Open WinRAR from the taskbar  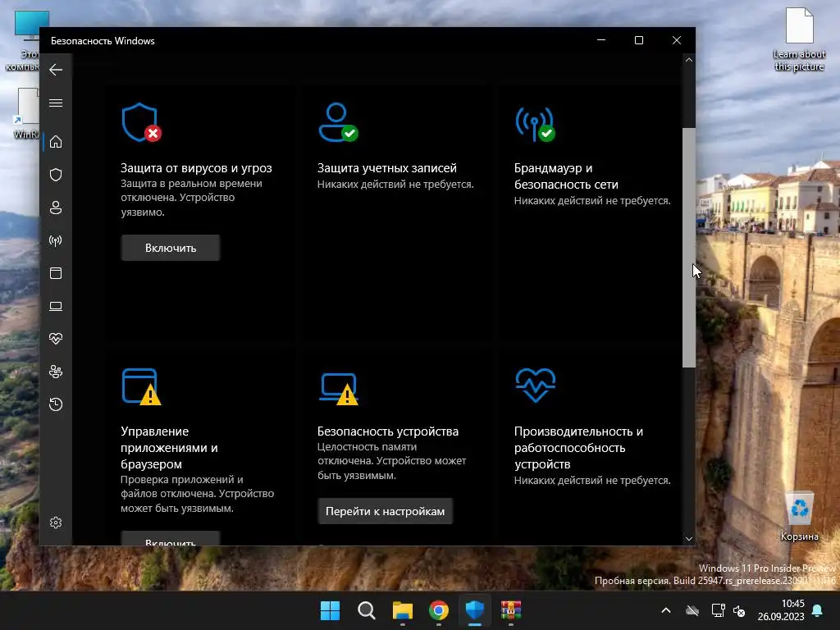point(511,610)
